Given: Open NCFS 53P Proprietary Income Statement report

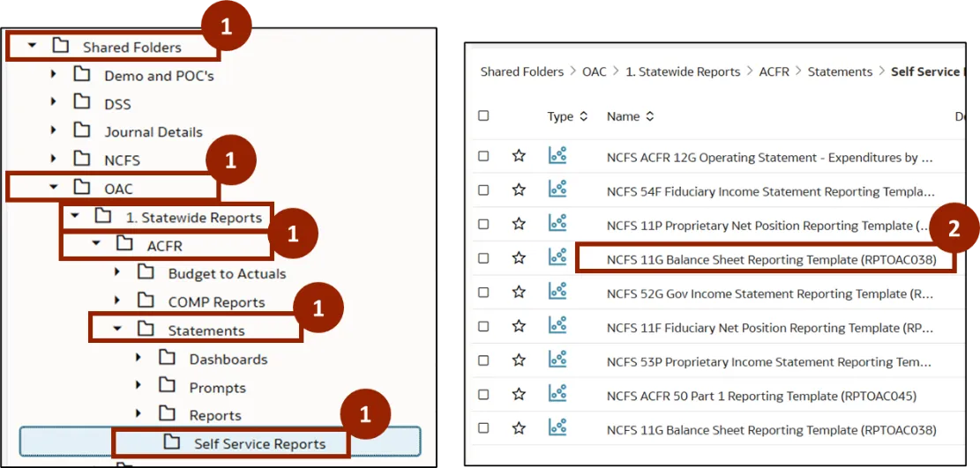Looking at the screenshot, I should 769,361.
